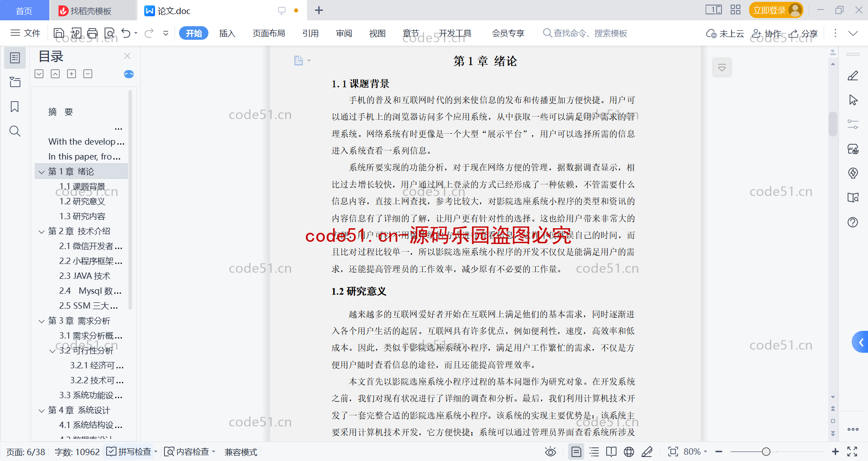
Task: Open the chapter navigation icon in sidebar
Action: [x=15, y=82]
